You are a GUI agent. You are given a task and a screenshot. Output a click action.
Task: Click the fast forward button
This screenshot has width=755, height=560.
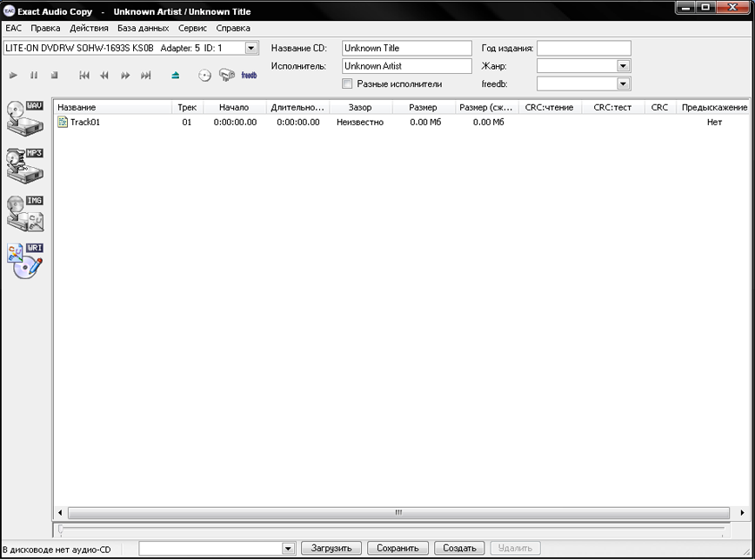coord(125,75)
